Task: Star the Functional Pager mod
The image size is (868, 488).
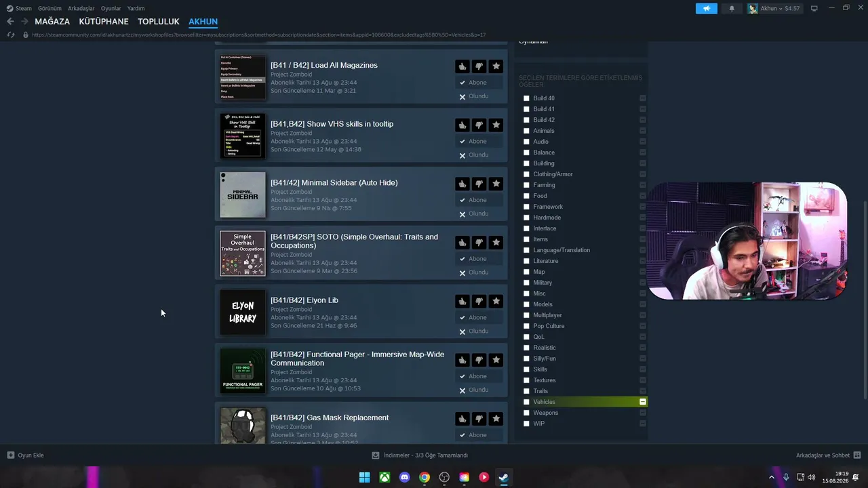Action: [x=496, y=360]
